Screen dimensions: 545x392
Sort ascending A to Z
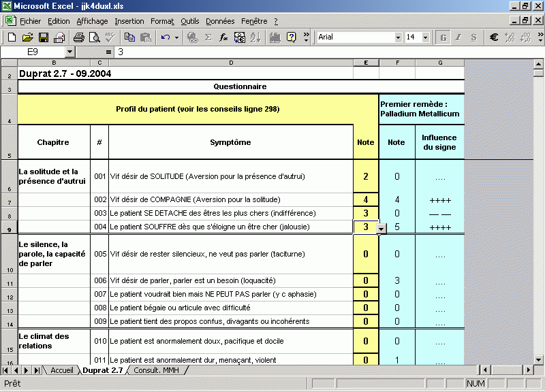coord(255,37)
